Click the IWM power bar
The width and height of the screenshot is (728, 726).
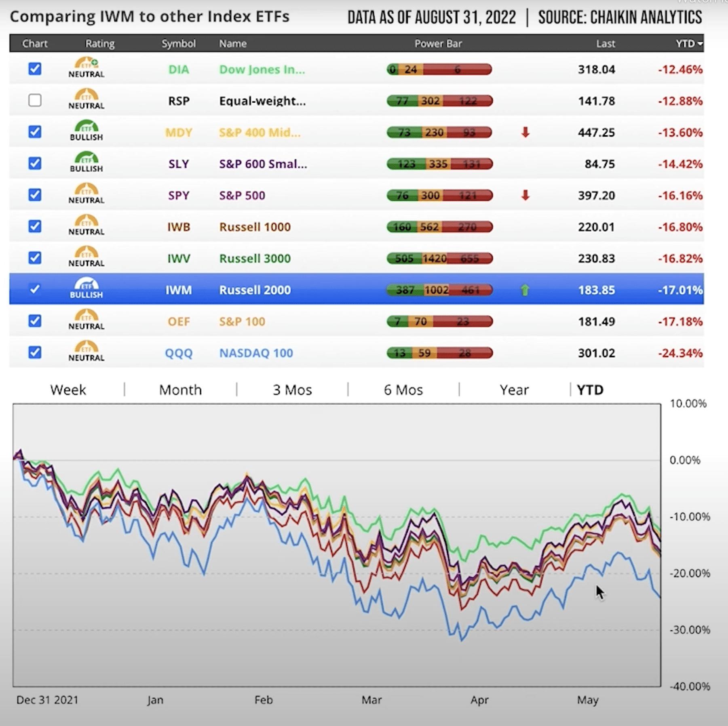coord(439,290)
